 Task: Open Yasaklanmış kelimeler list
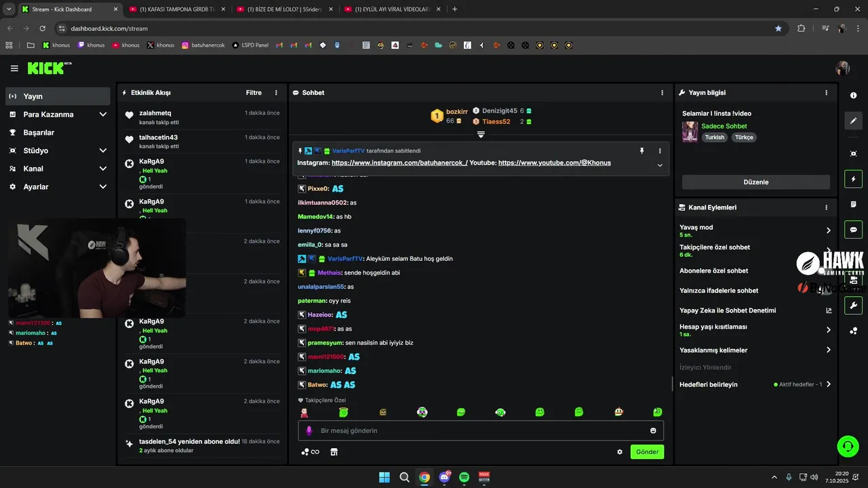click(x=755, y=350)
